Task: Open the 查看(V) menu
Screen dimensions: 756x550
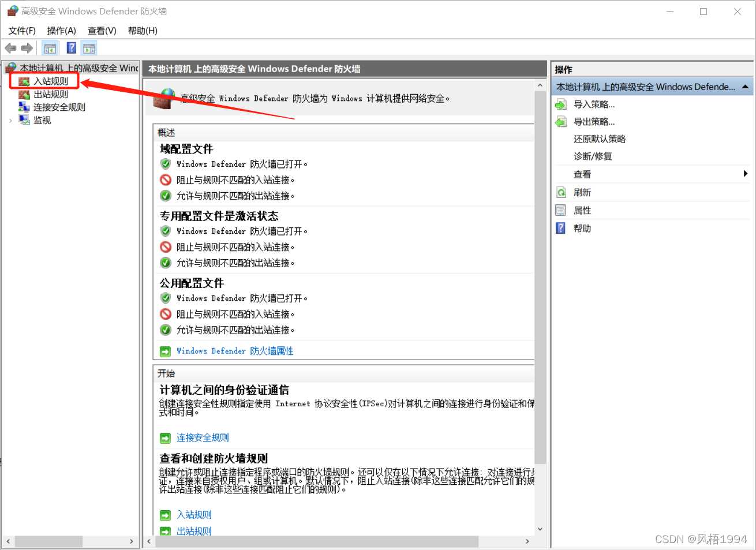Action: pos(102,31)
